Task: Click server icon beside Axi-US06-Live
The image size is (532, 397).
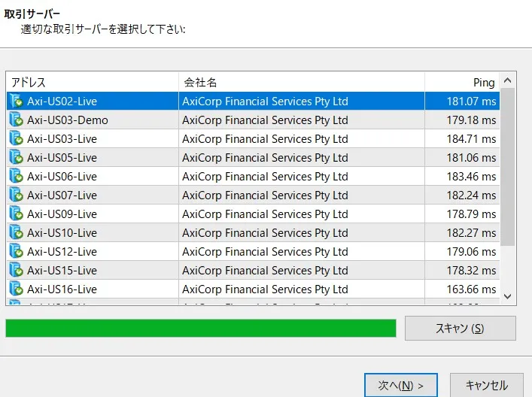Action: click(16, 176)
